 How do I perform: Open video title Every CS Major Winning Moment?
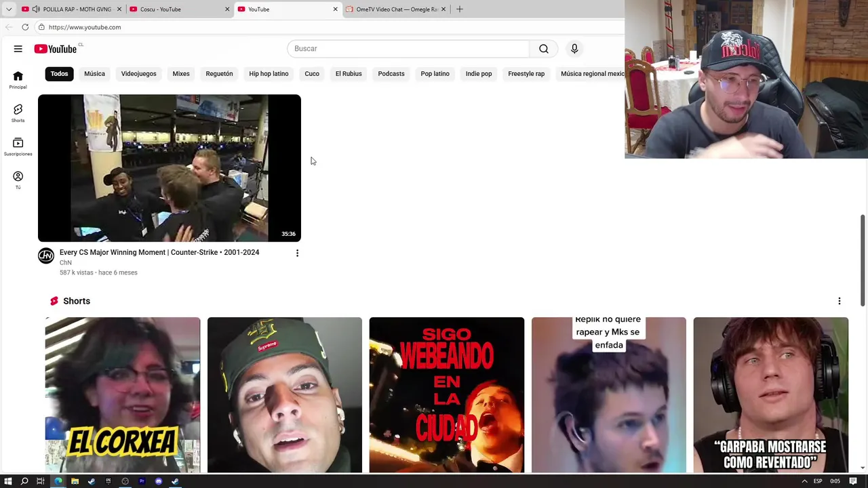(x=159, y=252)
